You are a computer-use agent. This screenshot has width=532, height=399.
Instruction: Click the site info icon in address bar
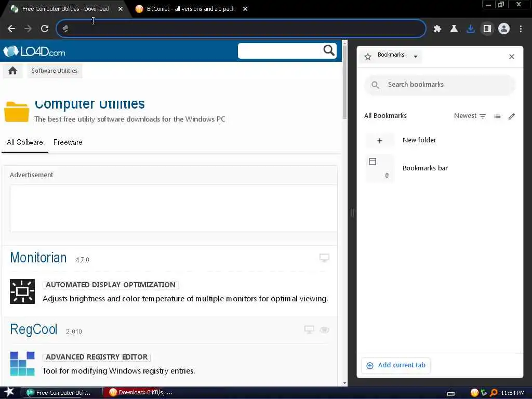(x=65, y=29)
